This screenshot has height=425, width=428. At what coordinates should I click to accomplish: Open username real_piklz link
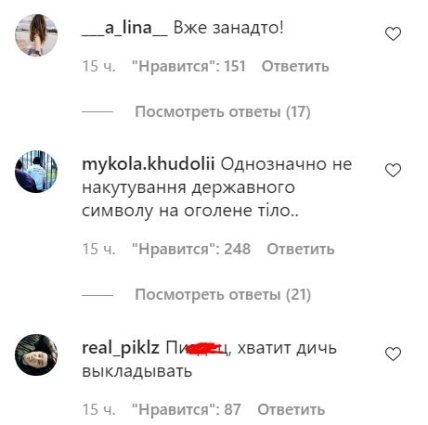tap(121, 349)
